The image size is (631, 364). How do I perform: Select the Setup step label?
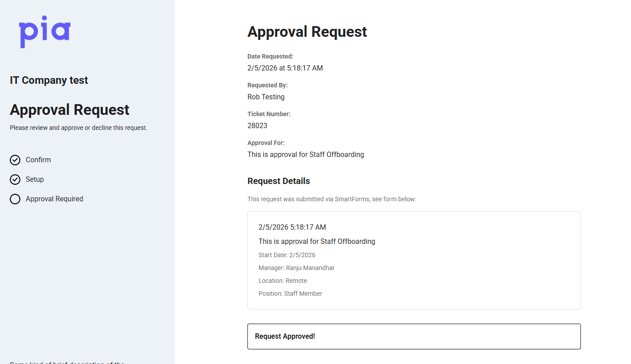point(35,180)
